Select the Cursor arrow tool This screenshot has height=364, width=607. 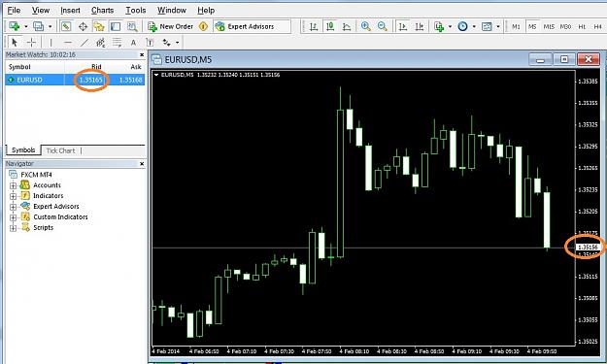coord(15,42)
